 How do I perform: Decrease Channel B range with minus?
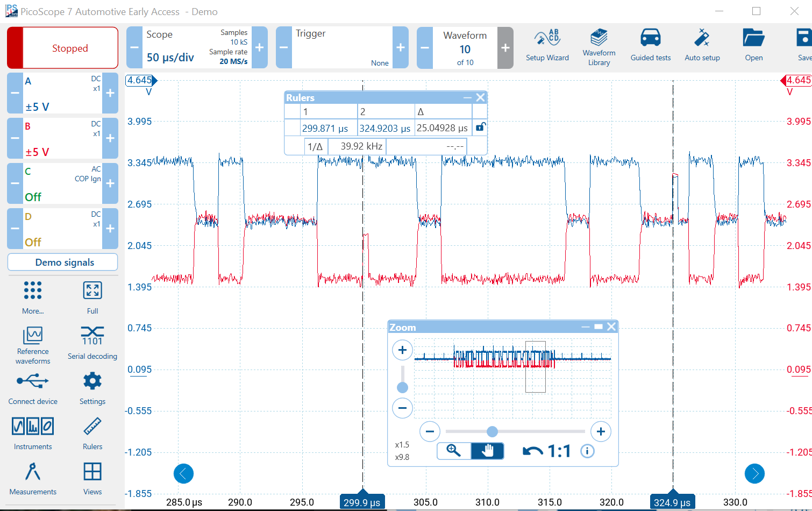click(15, 138)
